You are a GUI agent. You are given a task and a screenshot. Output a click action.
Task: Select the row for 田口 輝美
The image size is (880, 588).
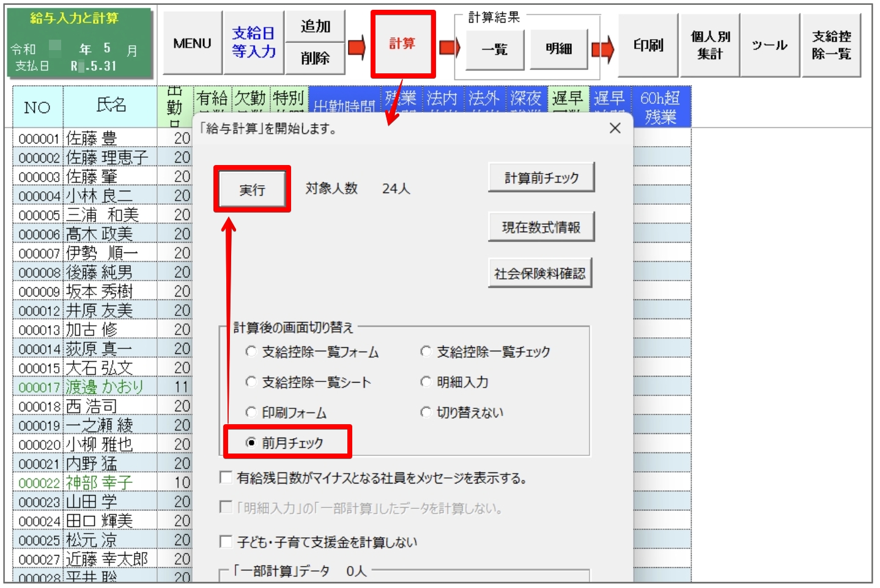(x=102, y=521)
